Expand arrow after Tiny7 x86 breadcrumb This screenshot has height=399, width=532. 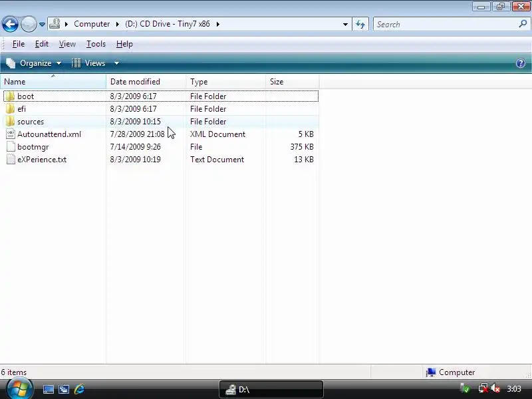coord(218,24)
